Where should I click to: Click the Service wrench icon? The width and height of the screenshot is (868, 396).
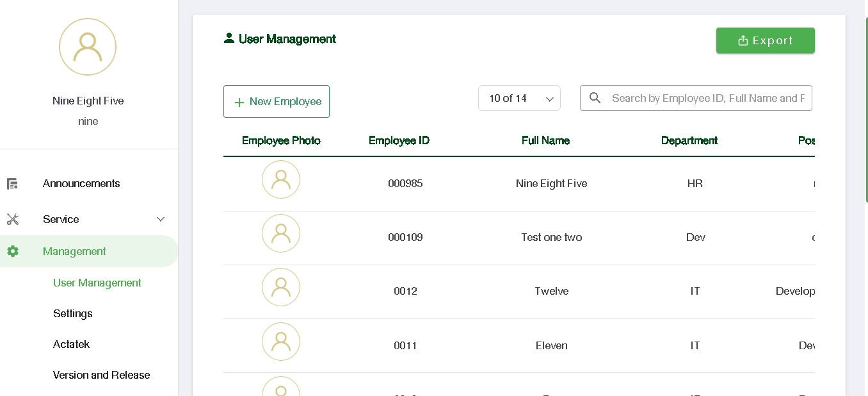click(12, 219)
